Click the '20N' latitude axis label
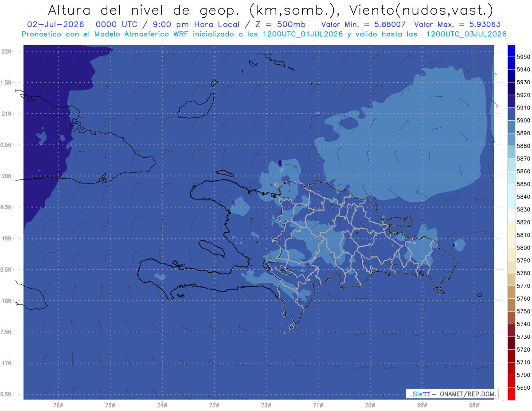 point(8,176)
